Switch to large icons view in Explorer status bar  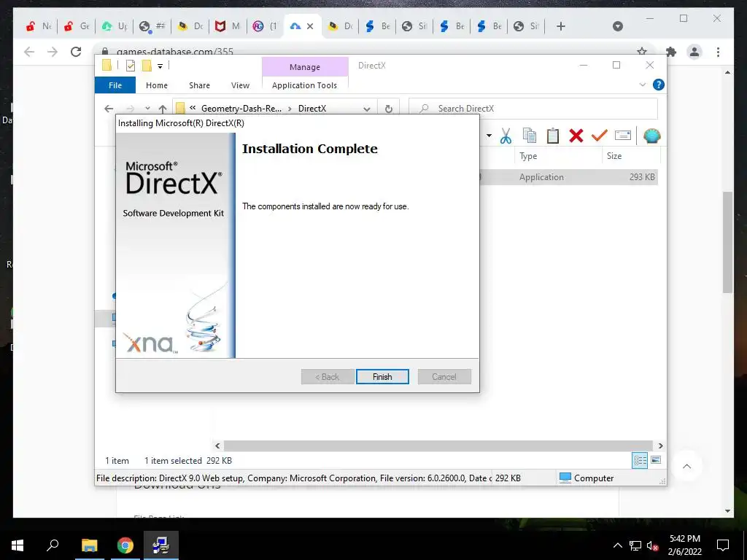pos(656,460)
